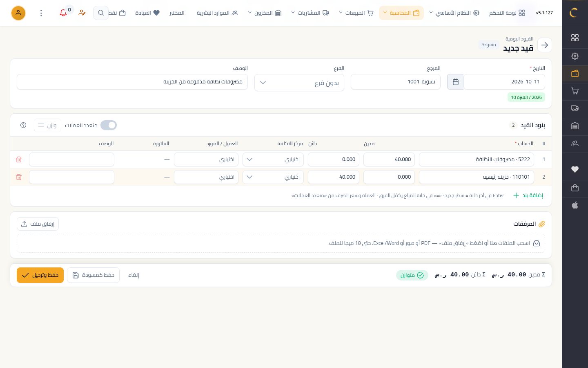Screen dimensions: 588x368
Task: Open the sidebar heart clinic icon
Action: 575,169
